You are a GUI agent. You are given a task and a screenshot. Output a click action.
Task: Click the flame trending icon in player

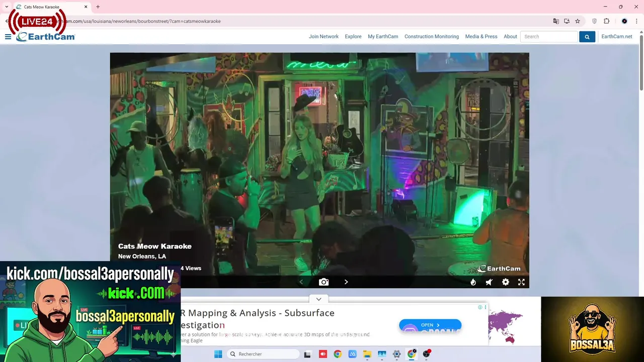click(473, 282)
